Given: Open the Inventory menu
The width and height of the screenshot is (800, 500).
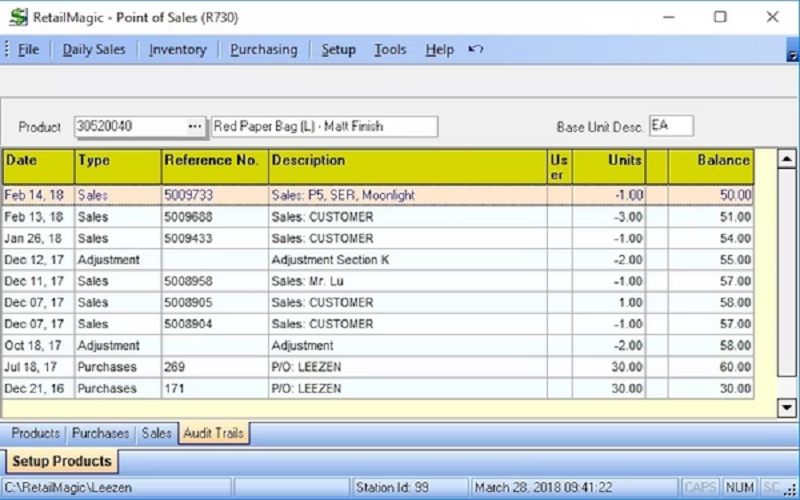Looking at the screenshot, I should click(178, 49).
